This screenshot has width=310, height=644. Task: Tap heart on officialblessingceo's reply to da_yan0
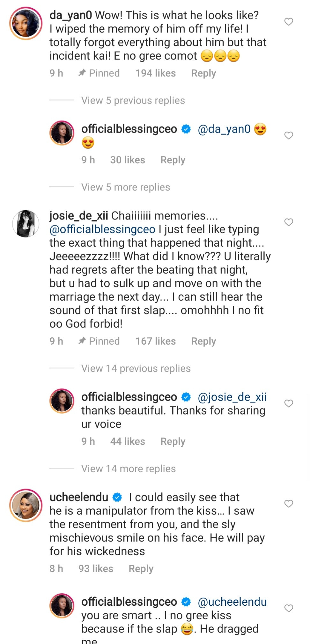[289, 136]
